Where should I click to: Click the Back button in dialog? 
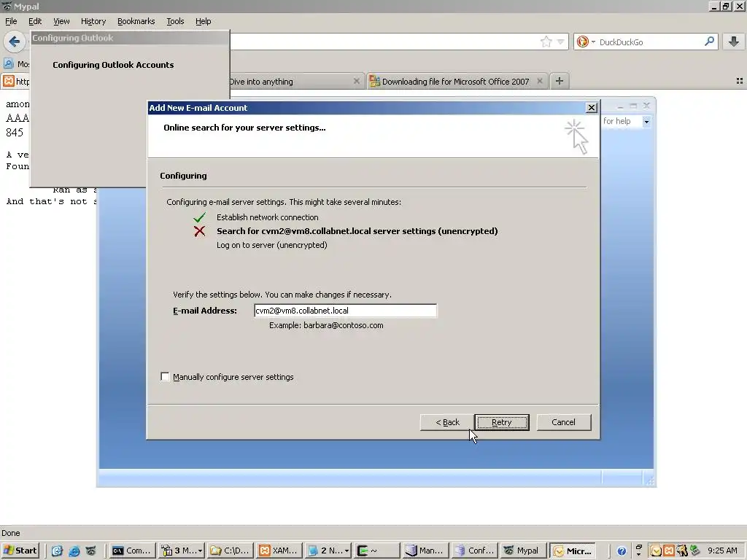[447, 422]
